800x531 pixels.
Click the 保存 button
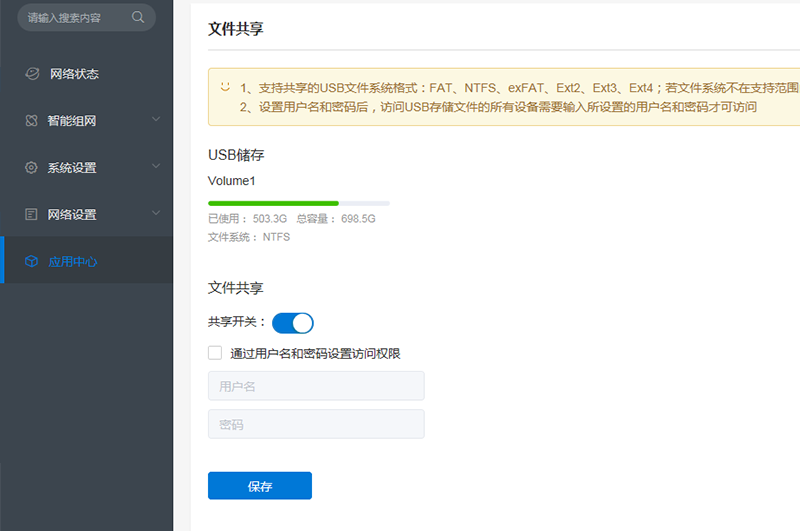(x=260, y=486)
